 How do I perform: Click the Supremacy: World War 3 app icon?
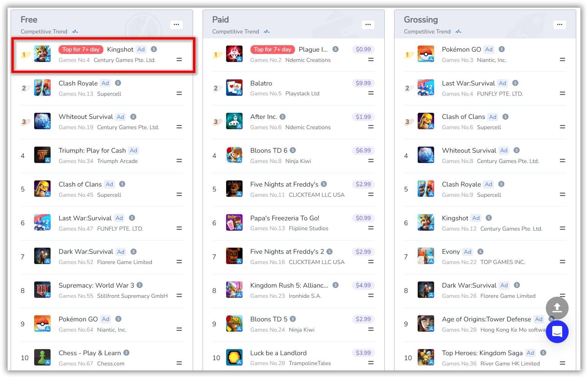tap(42, 290)
